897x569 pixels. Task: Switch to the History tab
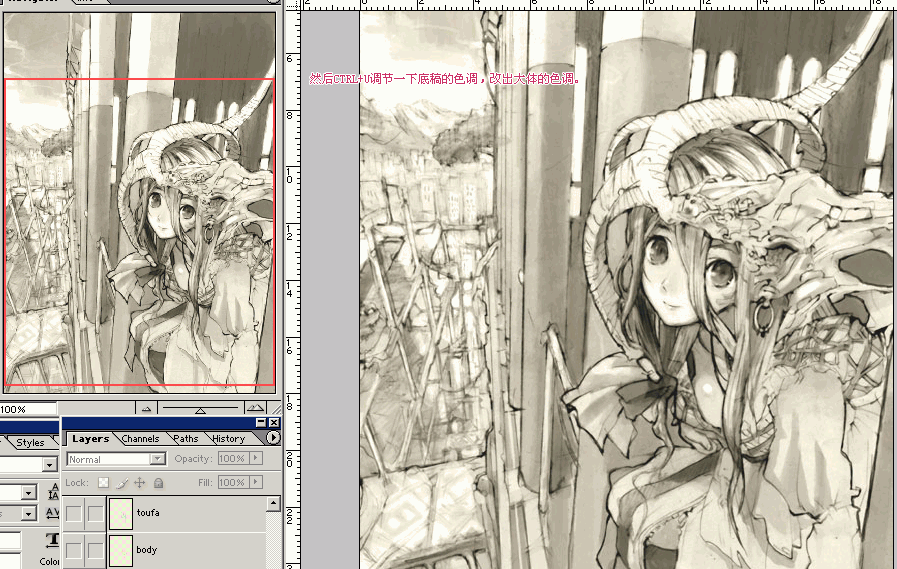point(228,439)
